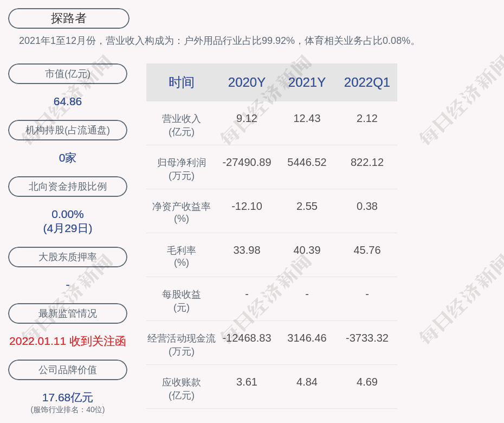Select the 2020Y revenue value 9.12

click(247, 118)
